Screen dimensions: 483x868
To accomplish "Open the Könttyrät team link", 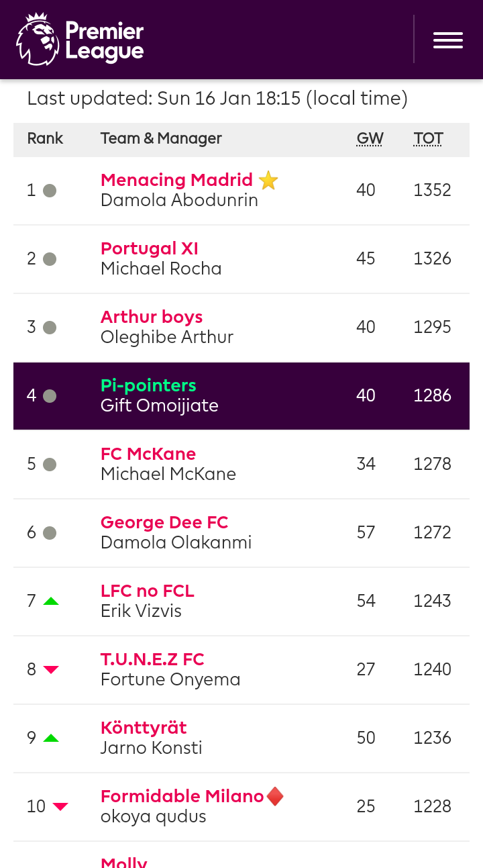I will 144,728.
